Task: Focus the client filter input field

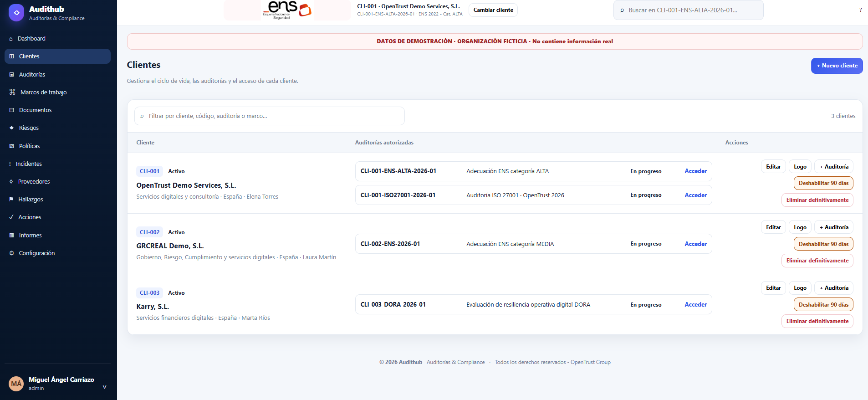Action: coord(270,116)
